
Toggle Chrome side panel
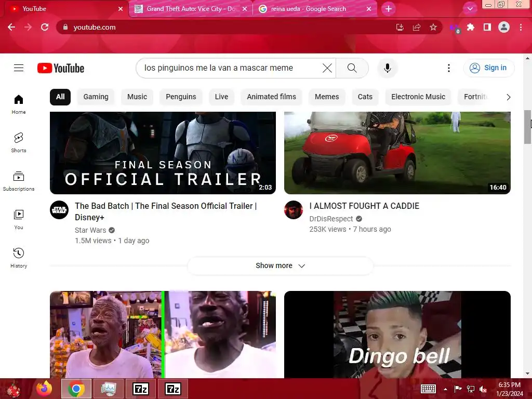(487, 27)
